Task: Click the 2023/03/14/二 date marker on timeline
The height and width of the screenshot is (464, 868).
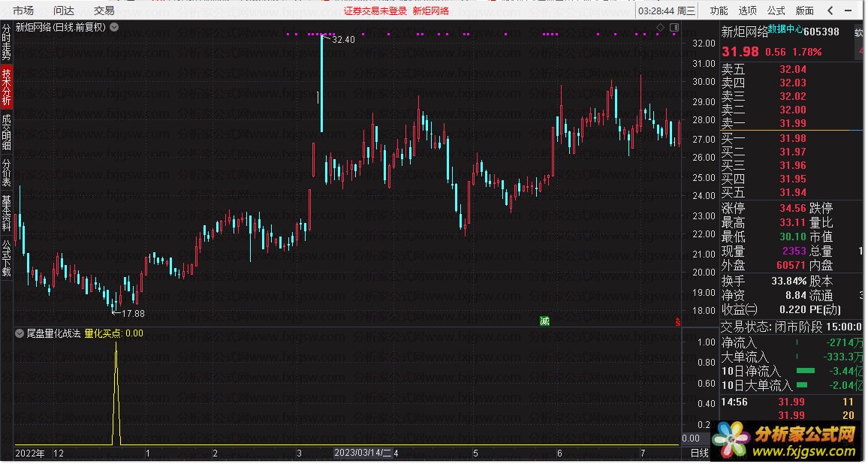Action: (362, 453)
